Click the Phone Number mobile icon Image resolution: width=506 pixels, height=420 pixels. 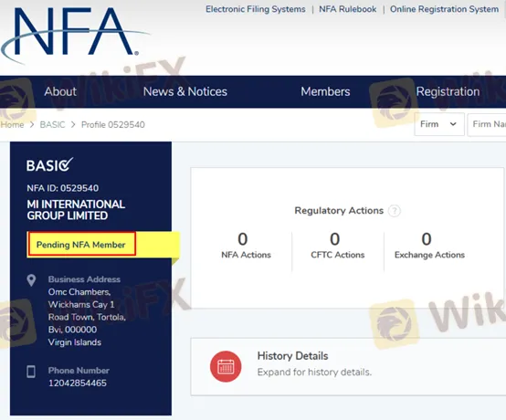31,372
